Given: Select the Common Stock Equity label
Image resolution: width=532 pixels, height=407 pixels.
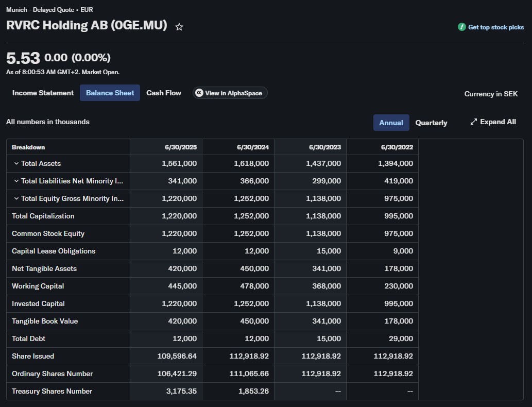Looking at the screenshot, I should [48, 233].
